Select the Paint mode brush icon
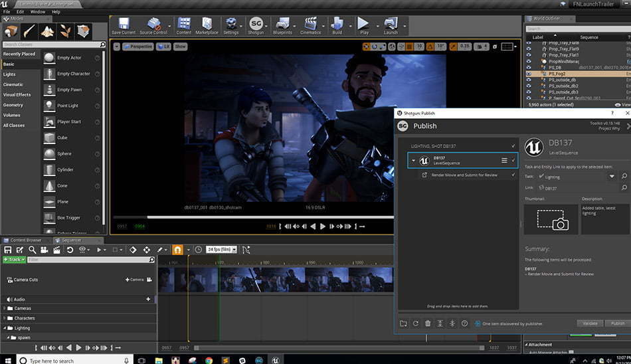Viewport: 631px width, 364px height. (29, 31)
